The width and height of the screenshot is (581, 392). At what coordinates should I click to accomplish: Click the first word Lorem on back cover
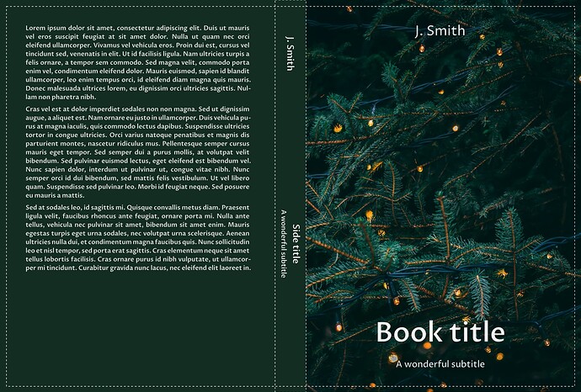pos(37,28)
